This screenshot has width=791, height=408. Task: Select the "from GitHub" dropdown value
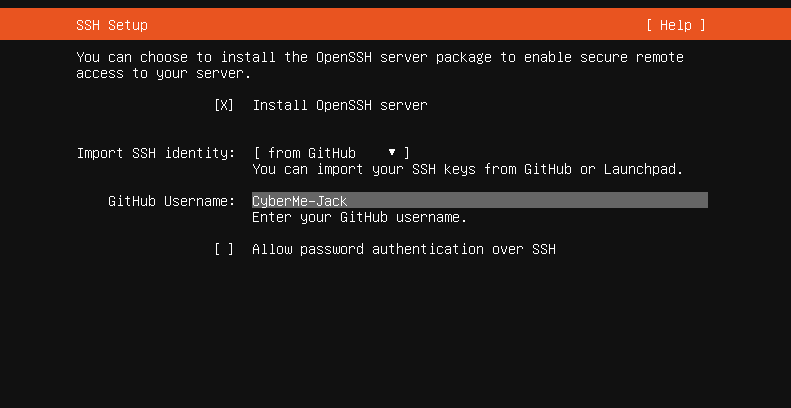click(x=312, y=153)
